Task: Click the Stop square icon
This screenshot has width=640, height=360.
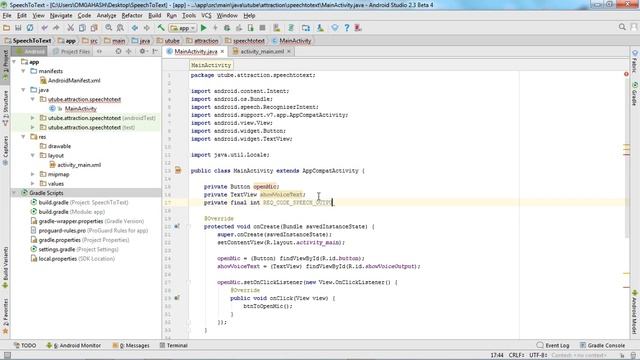Action: [262, 28]
